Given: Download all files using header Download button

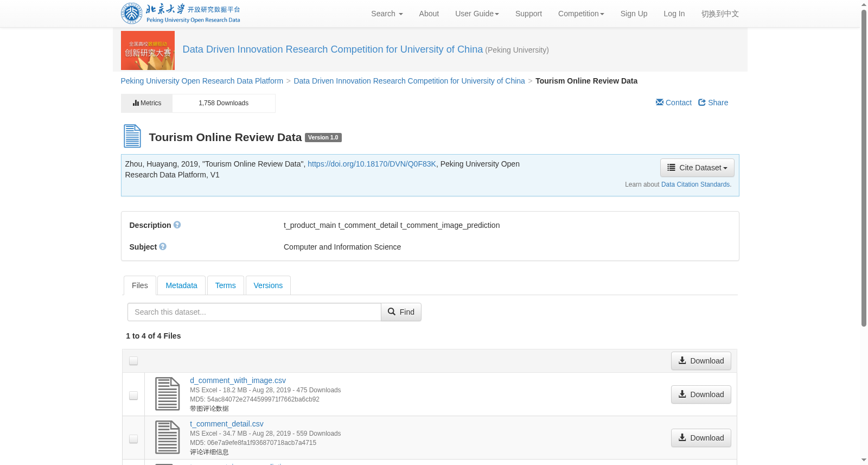Looking at the screenshot, I should (x=701, y=361).
